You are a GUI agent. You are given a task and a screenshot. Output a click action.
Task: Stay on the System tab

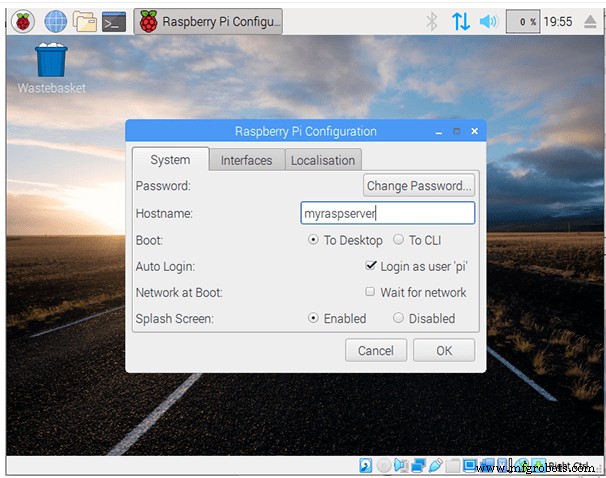[x=170, y=160]
